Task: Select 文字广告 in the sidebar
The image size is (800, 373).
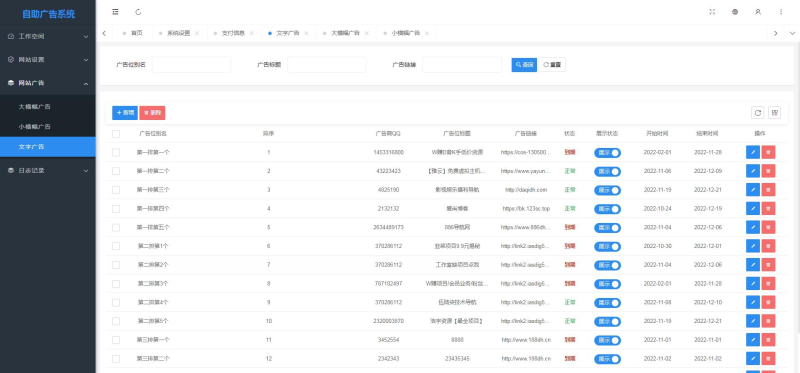Action: coord(48,146)
